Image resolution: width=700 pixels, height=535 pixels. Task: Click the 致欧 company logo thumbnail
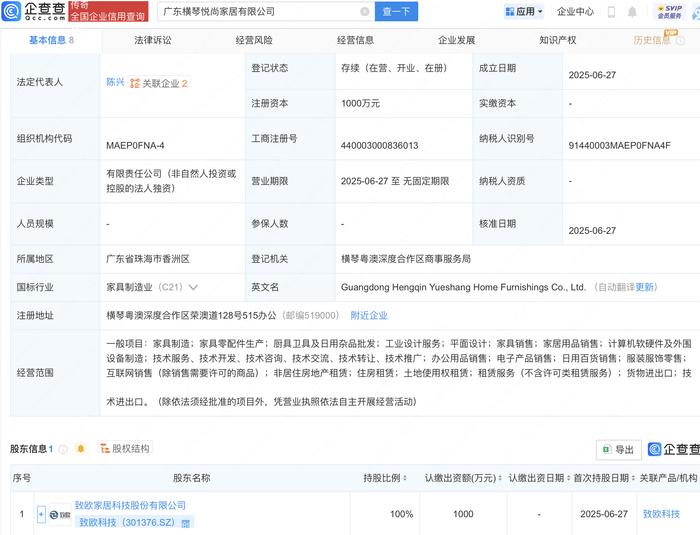pos(60,515)
